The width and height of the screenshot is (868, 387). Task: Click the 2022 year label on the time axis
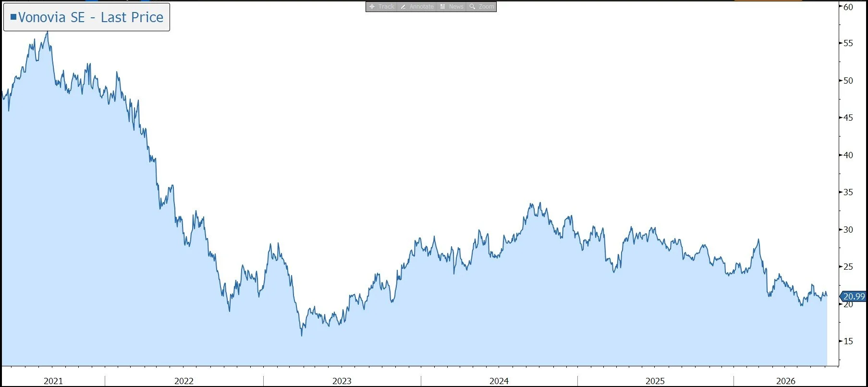184,381
